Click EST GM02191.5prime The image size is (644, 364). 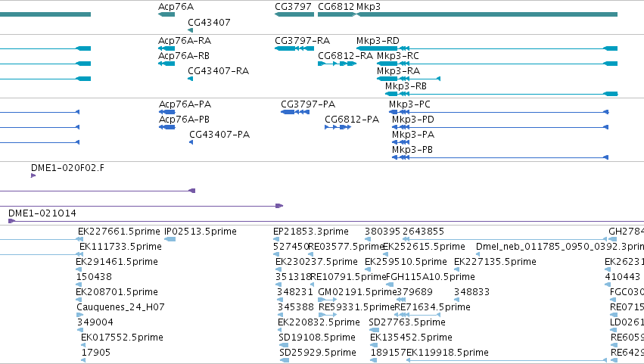(x=357, y=293)
